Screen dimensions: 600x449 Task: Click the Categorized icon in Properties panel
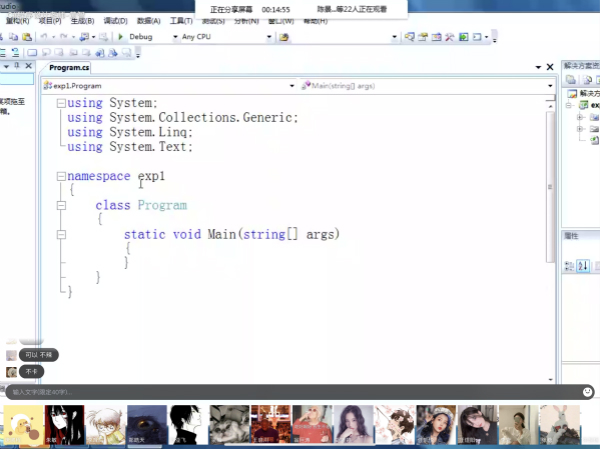point(570,265)
